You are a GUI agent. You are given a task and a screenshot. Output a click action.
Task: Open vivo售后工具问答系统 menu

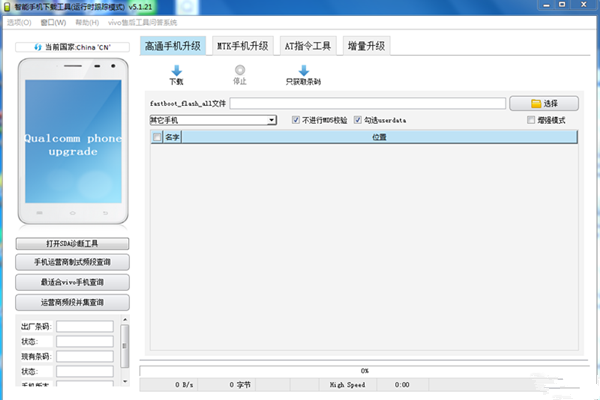[x=142, y=23]
